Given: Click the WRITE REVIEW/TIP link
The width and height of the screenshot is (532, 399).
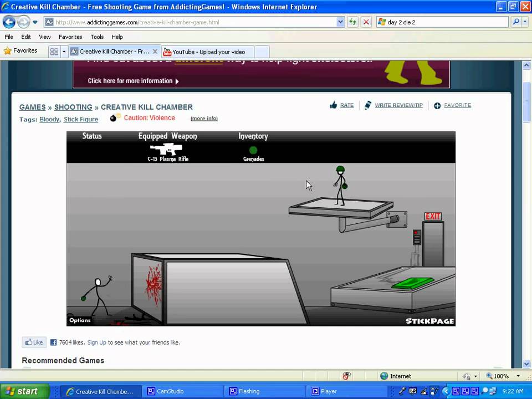Looking at the screenshot, I should pyautogui.click(x=398, y=105).
